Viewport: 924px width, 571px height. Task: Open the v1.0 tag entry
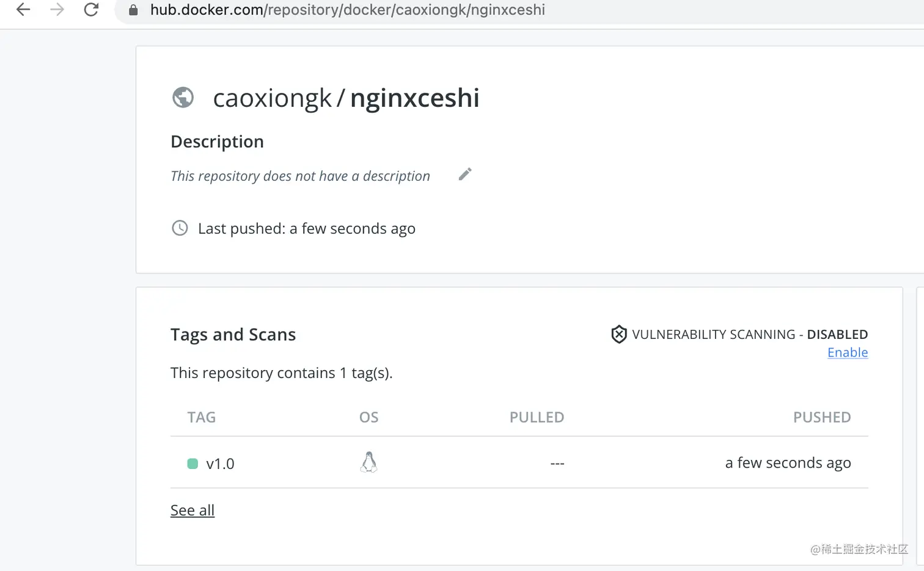[220, 464]
